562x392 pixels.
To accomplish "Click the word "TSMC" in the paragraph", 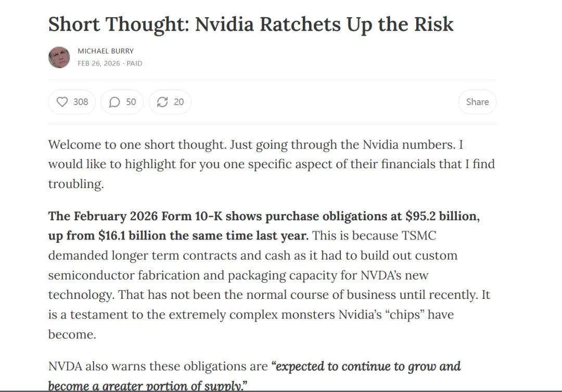I will pos(418,235).
